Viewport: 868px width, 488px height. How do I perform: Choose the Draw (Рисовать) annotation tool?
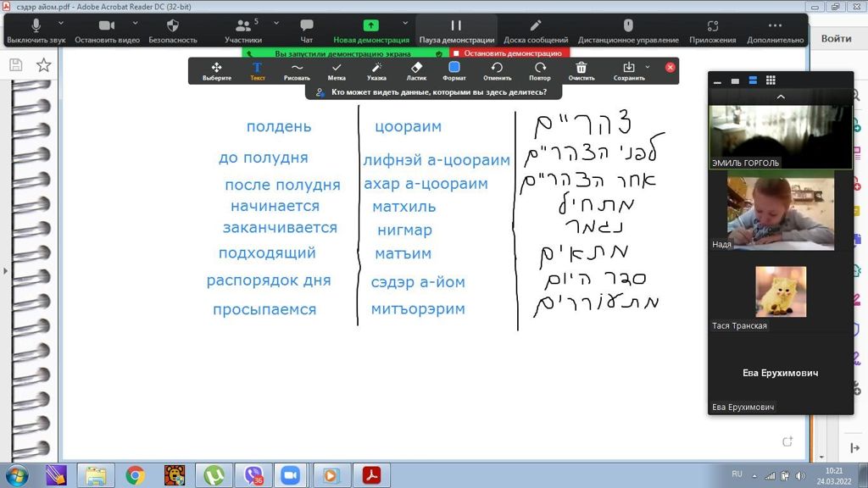point(297,70)
